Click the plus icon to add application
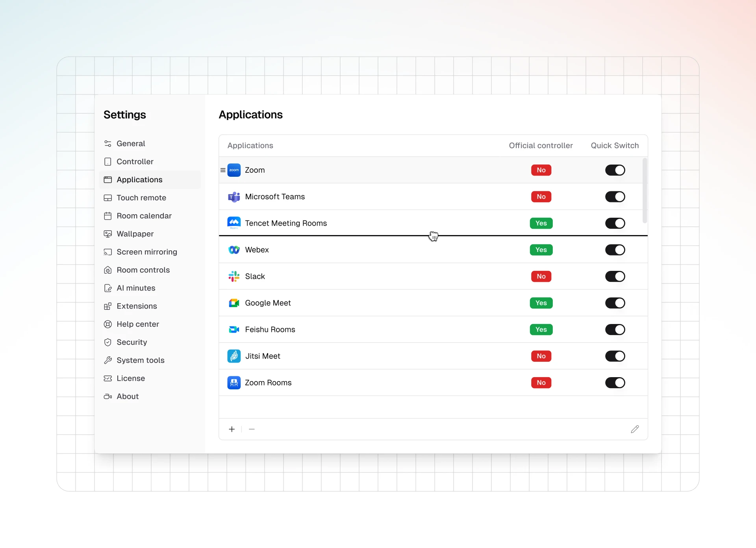Screen dimensions: 756x548 (232, 429)
